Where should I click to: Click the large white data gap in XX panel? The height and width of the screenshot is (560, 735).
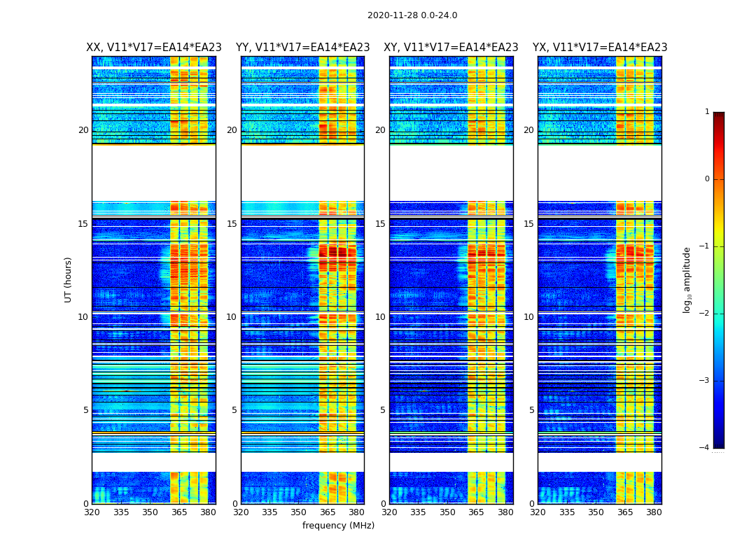tap(154, 174)
